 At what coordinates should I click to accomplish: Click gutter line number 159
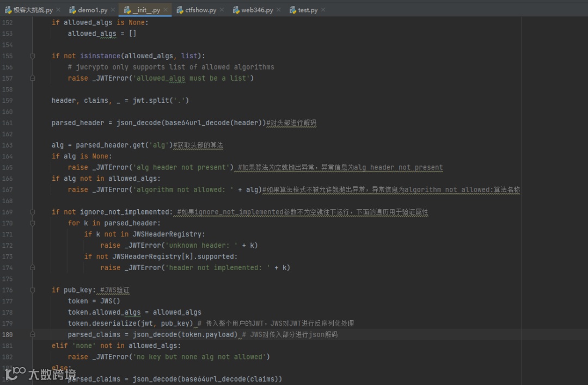click(8, 101)
